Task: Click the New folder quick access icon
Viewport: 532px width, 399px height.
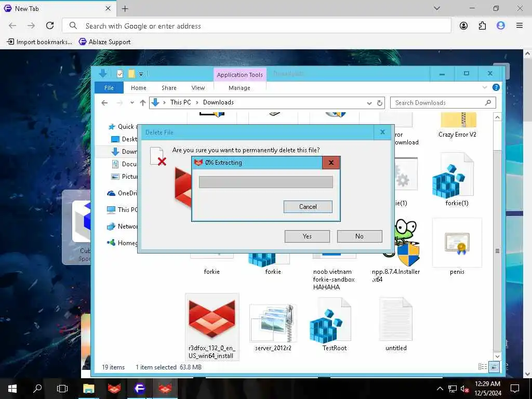Action: [x=131, y=74]
